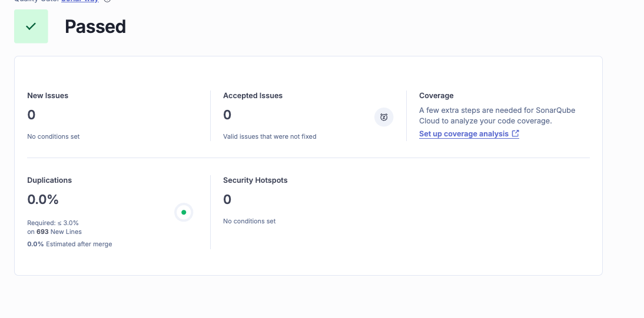
Task: Select the Duplications heading
Action: tap(49, 180)
